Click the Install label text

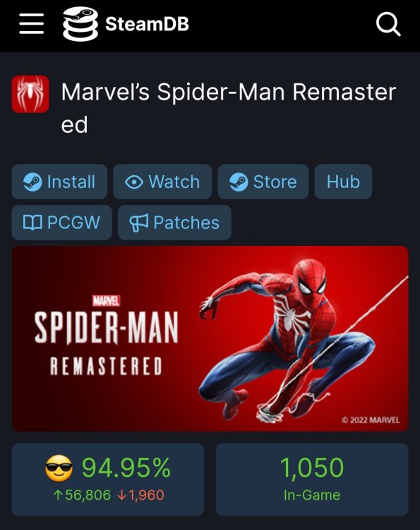[x=71, y=182]
